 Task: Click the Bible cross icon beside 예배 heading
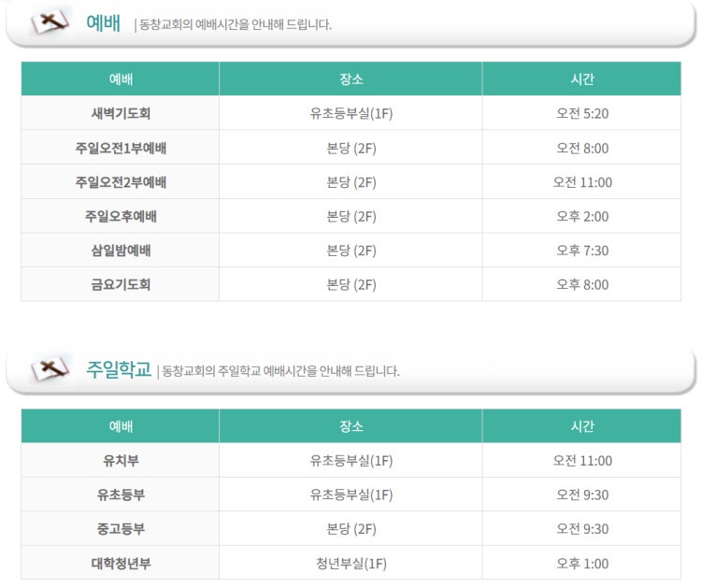[50, 22]
